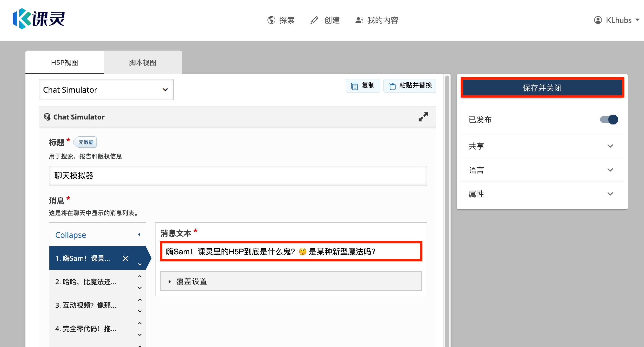Screen dimensions: 644x347
Task: Open 我的内容 user content icon
Action: tap(359, 20)
